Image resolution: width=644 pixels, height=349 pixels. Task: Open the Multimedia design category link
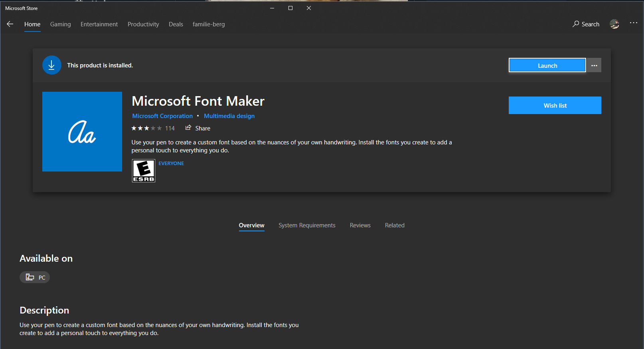229,116
